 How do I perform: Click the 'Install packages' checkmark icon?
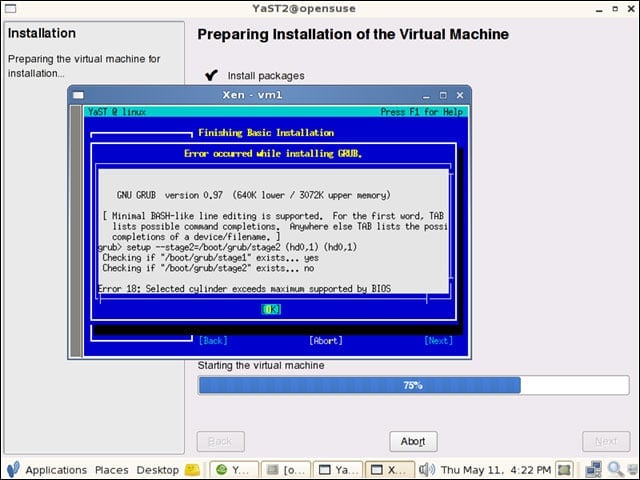[211, 75]
